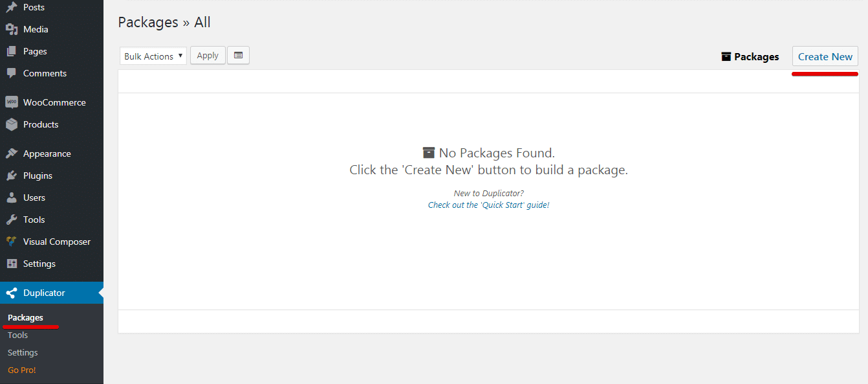The height and width of the screenshot is (384, 868).
Task: Open the Bulk Actions dropdown
Action: point(153,56)
